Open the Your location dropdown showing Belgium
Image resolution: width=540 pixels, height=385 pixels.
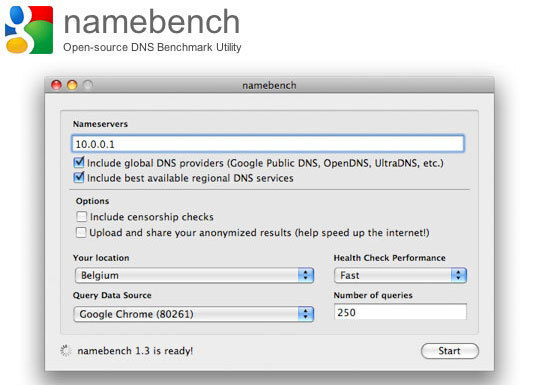[194, 275]
